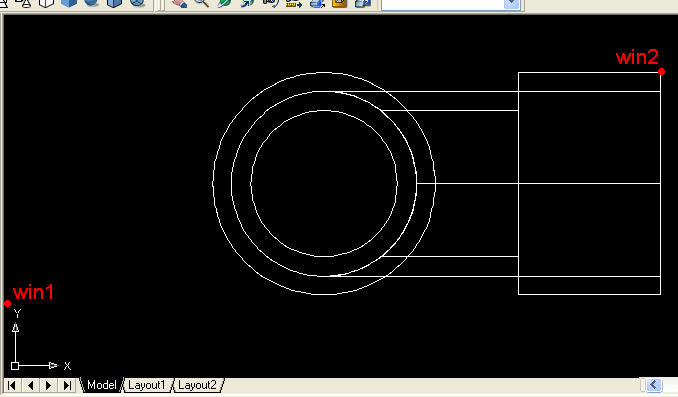Jump to last layout tab arrow
The image size is (678, 397).
tap(67, 385)
